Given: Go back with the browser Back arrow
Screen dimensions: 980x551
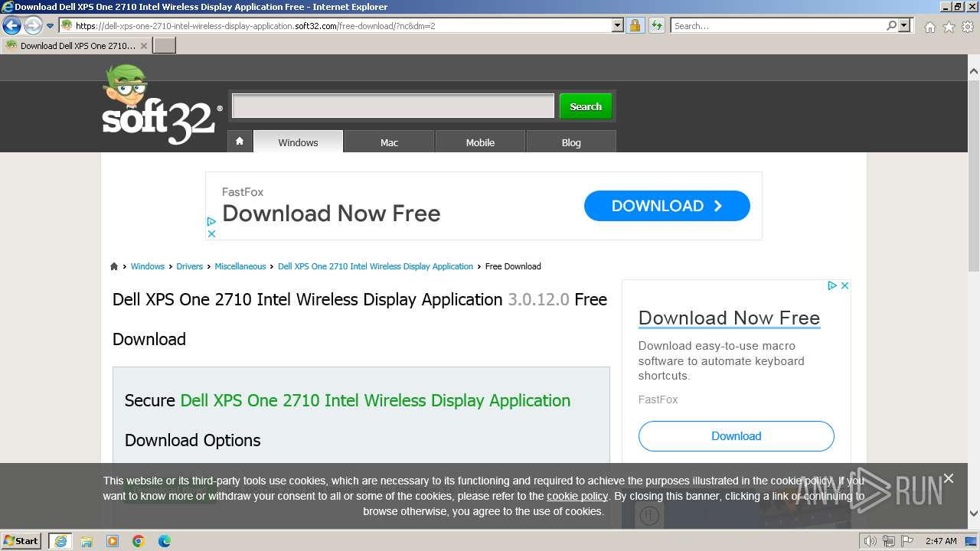Looking at the screenshot, I should pyautogui.click(x=12, y=26).
